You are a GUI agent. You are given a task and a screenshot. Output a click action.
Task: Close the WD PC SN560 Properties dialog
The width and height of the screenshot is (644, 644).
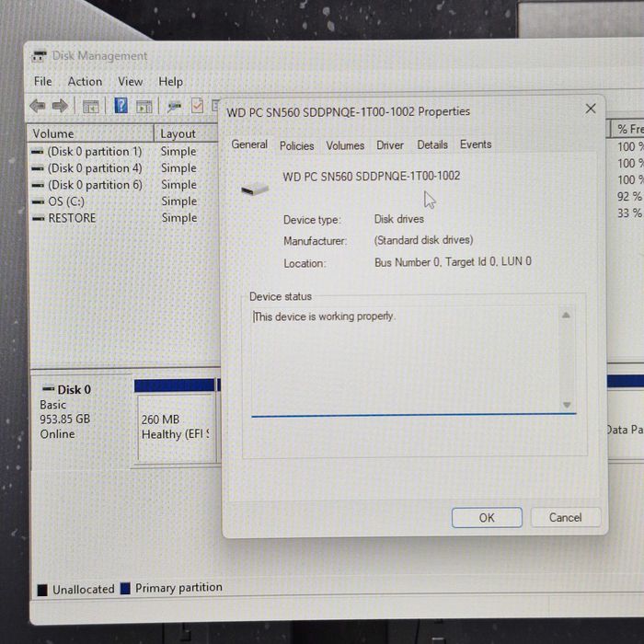(x=591, y=109)
